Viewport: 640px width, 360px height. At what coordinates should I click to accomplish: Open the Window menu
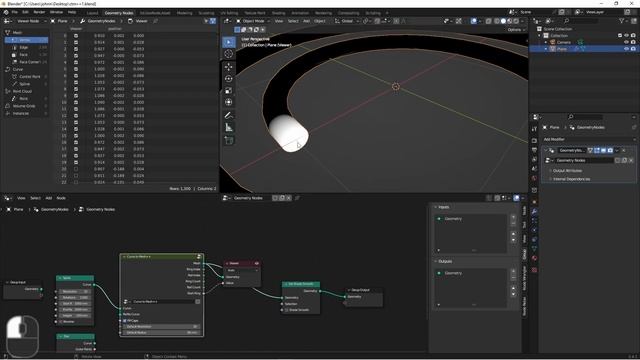(x=56, y=12)
